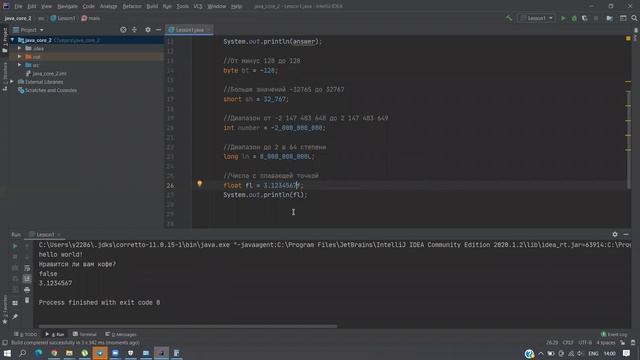640x360 pixels.
Task: Open the Edit menu
Action: coord(32,6)
